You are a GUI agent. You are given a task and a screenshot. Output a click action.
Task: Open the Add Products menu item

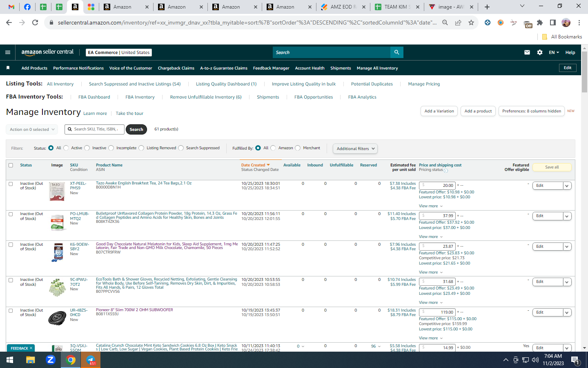coord(34,68)
